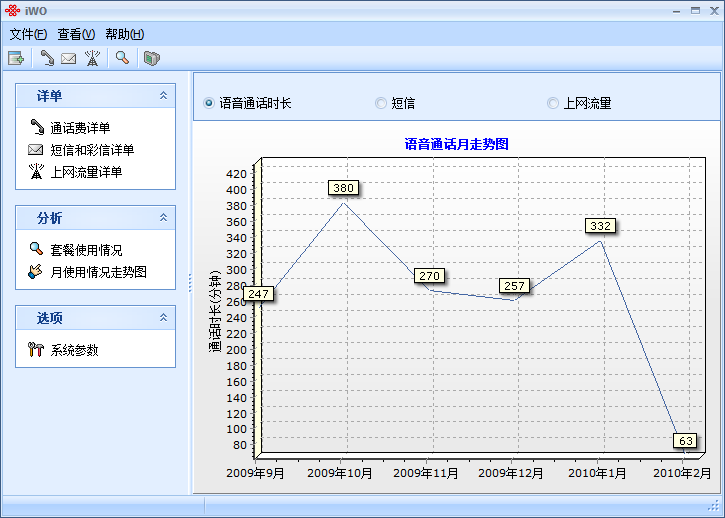
Task: Click the green book toolbar icon
Action: click(152, 58)
